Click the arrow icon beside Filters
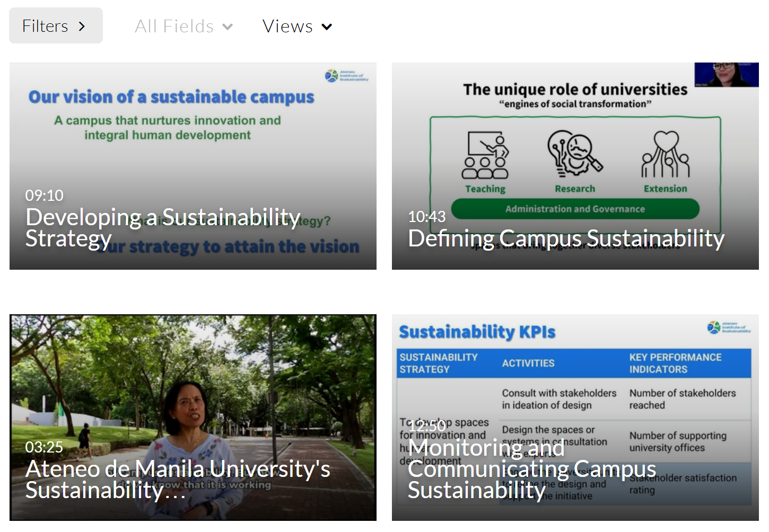The image size is (769, 532). pyautogui.click(x=82, y=26)
